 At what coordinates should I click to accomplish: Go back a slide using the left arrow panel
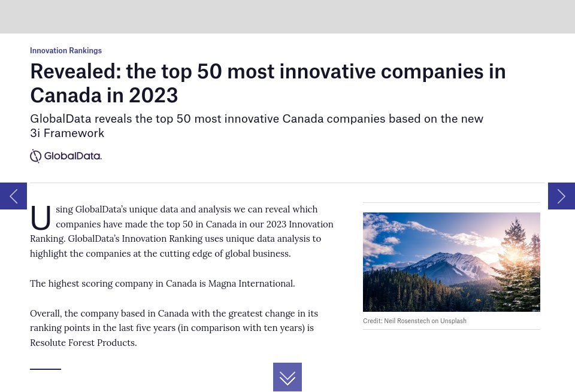(13, 196)
